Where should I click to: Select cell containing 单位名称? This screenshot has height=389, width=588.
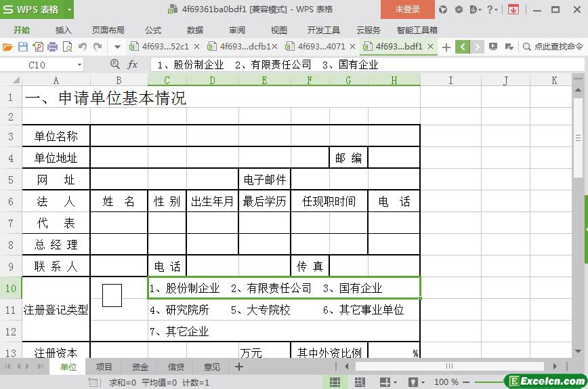(x=56, y=136)
